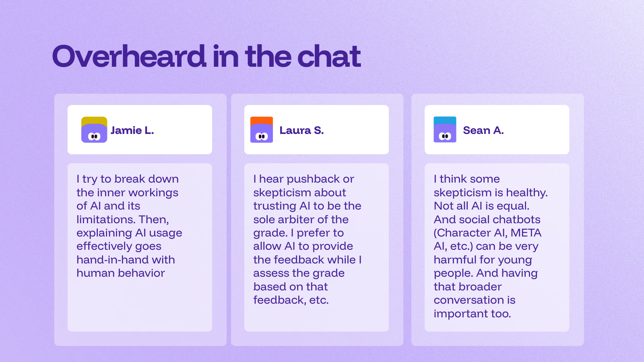Click Laura's quote about AI grading skepticism
The width and height of the screenshot is (644, 362).
pos(307,239)
